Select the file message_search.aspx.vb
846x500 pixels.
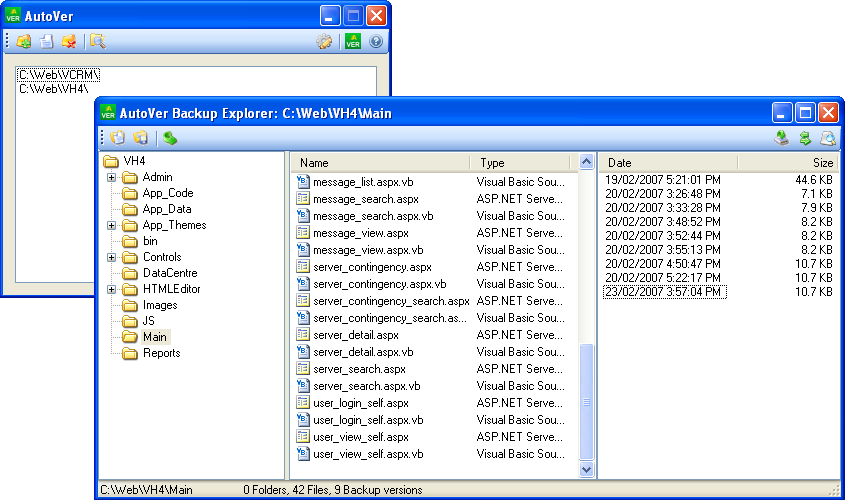point(373,216)
